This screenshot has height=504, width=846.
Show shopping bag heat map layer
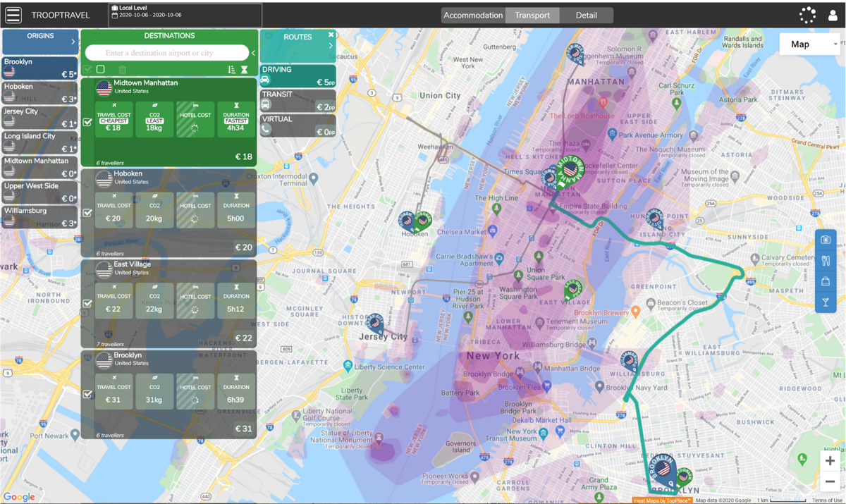(x=826, y=281)
